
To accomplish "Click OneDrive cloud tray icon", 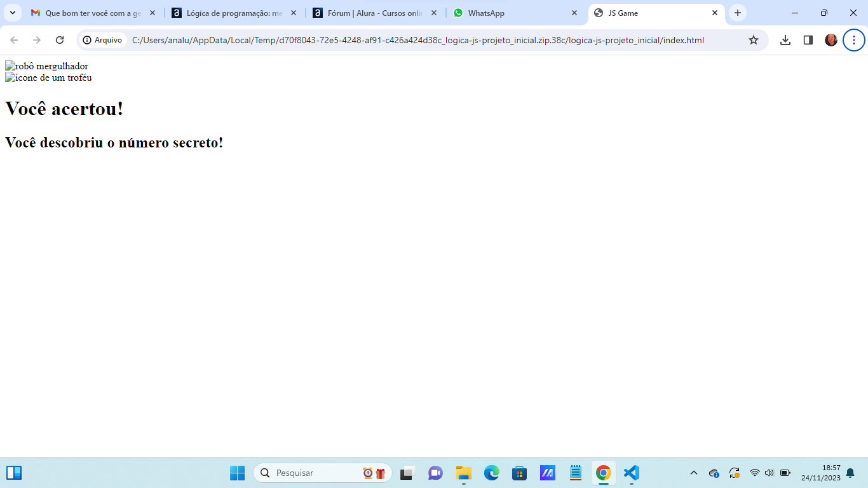I will coord(714,473).
